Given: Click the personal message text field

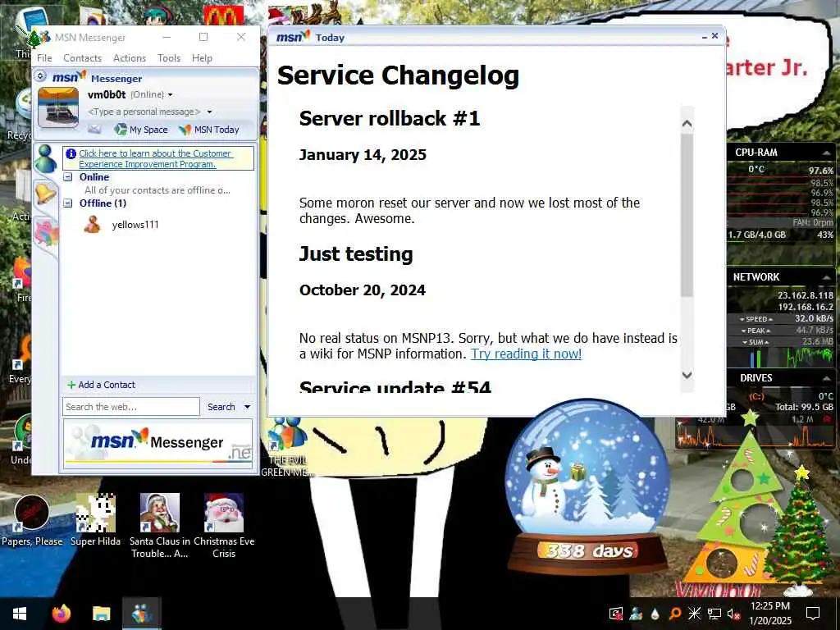Looking at the screenshot, I should point(144,112).
